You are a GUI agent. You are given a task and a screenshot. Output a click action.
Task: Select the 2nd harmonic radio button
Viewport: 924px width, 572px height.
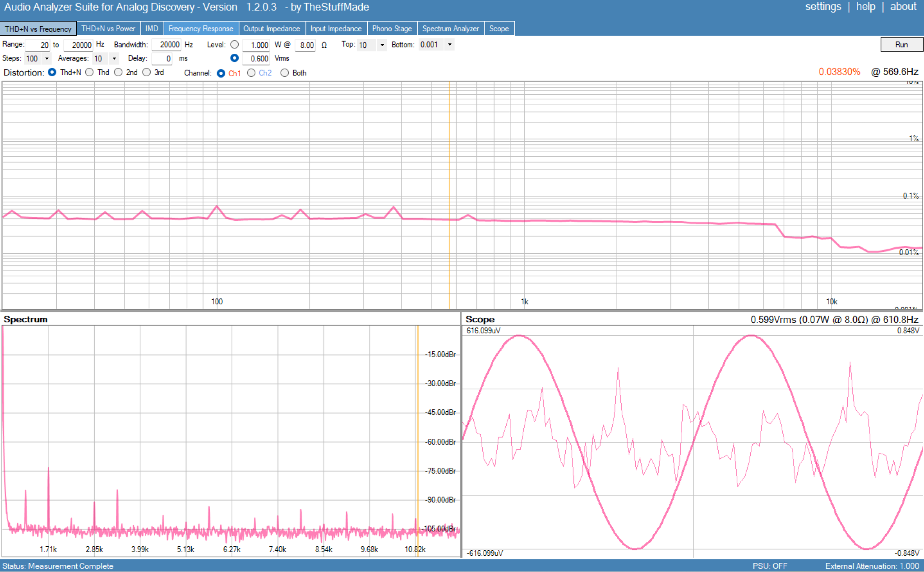[x=118, y=72]
